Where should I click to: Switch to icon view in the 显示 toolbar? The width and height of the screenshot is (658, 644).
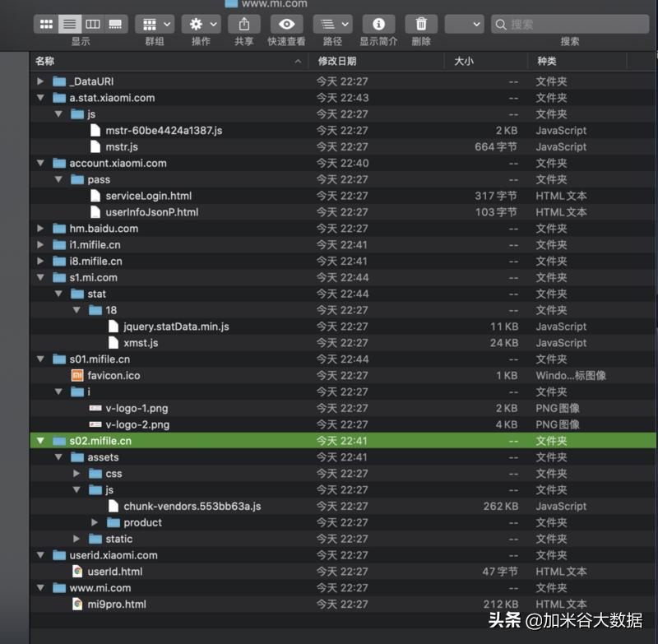(47, 24)
